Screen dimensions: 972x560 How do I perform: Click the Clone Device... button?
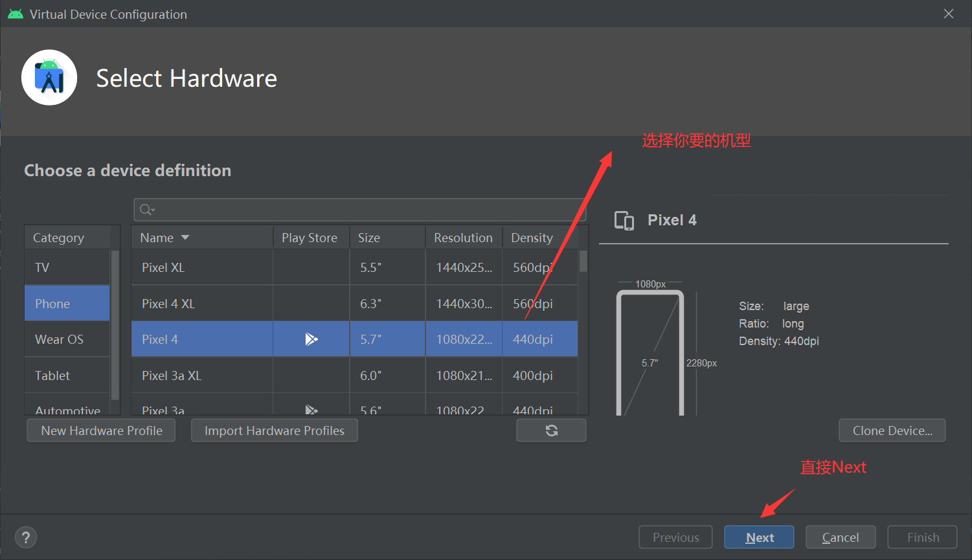click(x=892, y=431)
